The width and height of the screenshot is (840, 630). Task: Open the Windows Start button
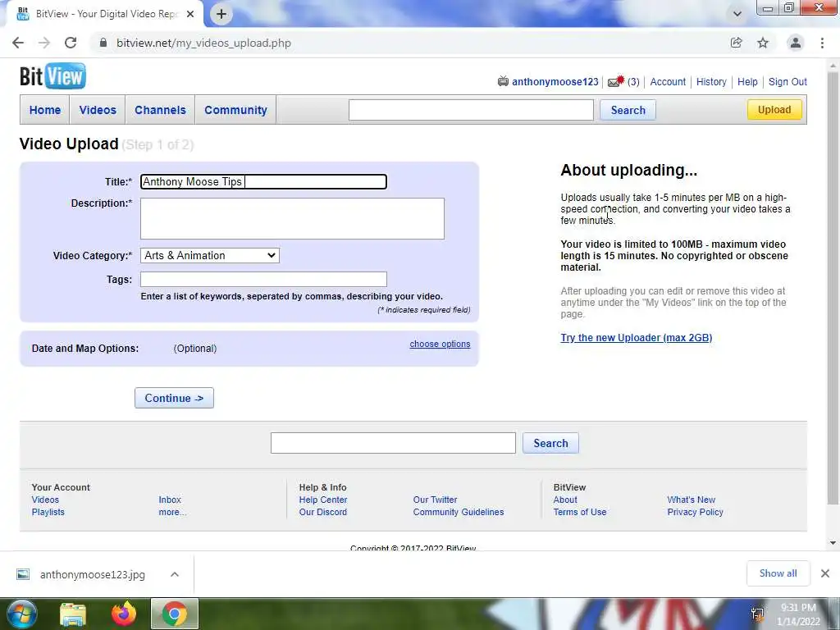21,614
